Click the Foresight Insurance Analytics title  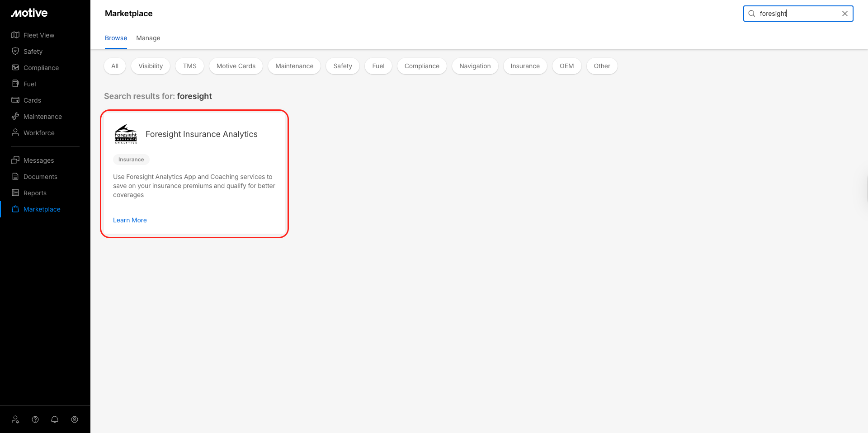pyautogui.click(x=202, y=134)
